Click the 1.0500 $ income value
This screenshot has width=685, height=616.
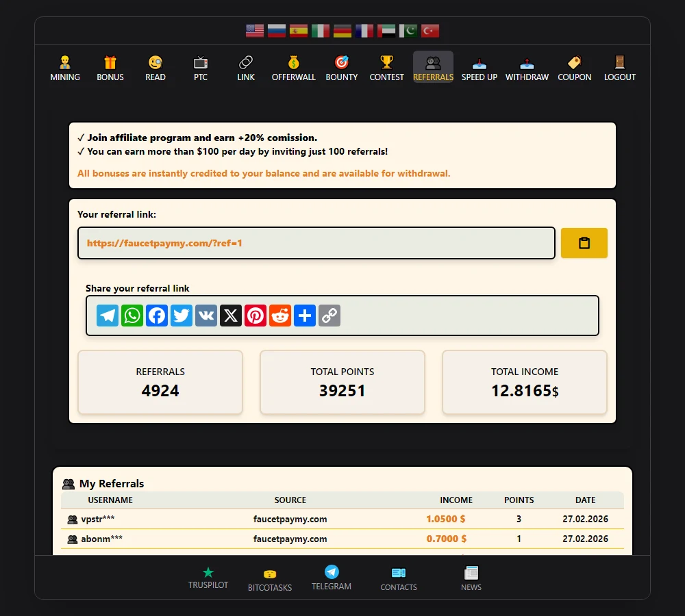pos(446,519)
